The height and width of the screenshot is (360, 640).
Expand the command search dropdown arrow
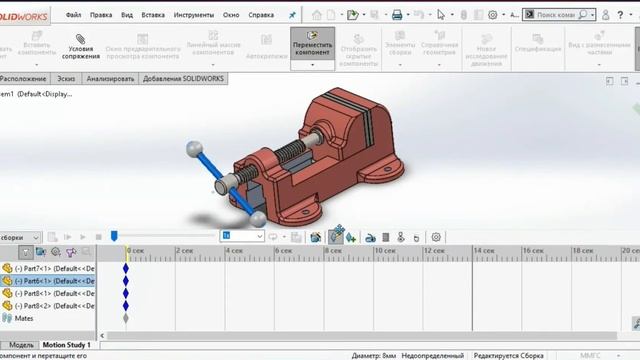[x=592, y=15]
